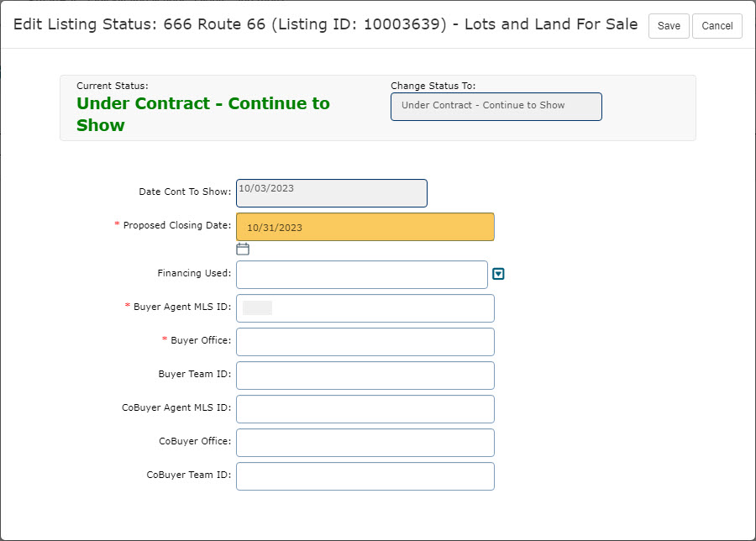756x541 pixels.
Task: Open the calendar date picker icon
Action: point(243,249)
